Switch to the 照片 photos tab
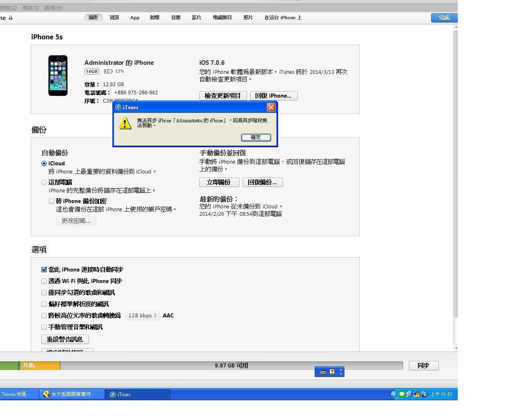Image resolution: width=525 pixels, height=420 pixels. [x=248, y=18]
